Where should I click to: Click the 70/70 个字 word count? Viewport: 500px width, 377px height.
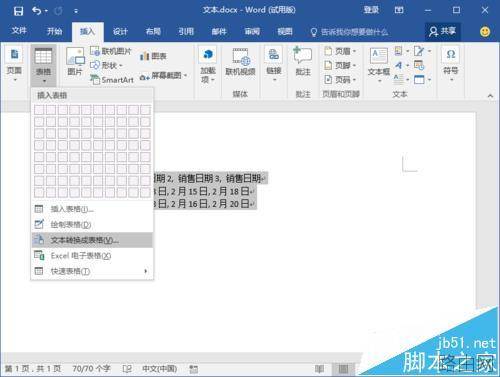point(91,369)
